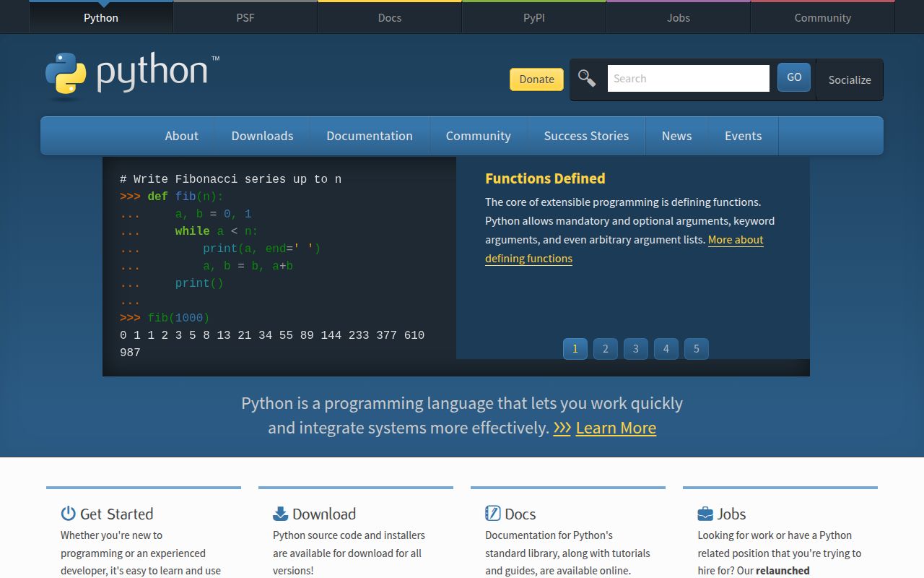Viewport: 924px width, 578px height.
Task: Click the Jobs briefcase icon
Action: pyautogui.click(x=705, y=514)
